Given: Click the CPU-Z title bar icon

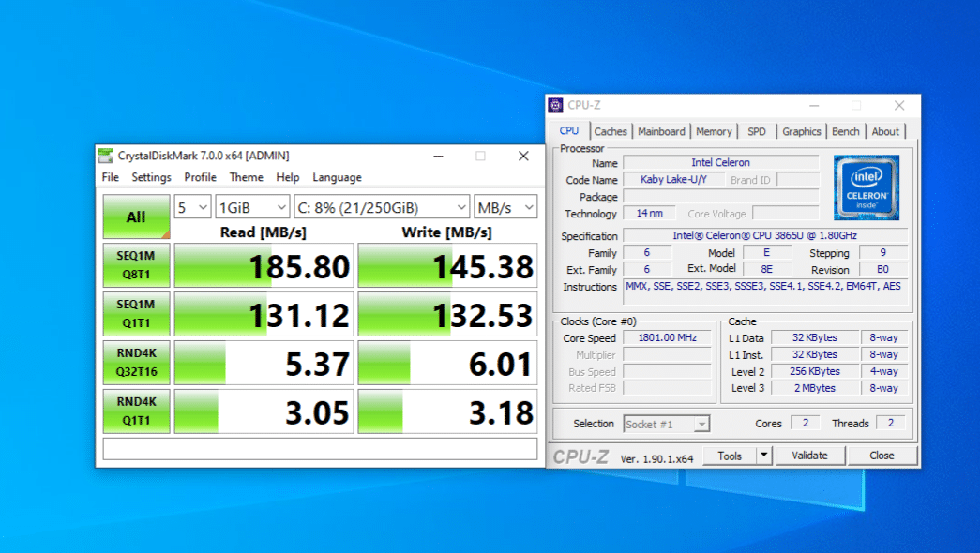Looking at the screenshot, I should click(555, 106).
